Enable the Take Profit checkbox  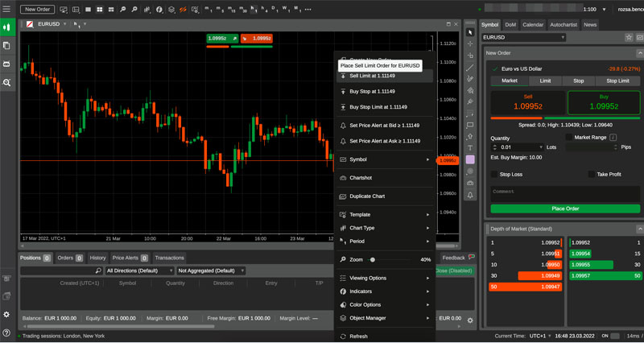pyautogui.click(x=592, y=174)
